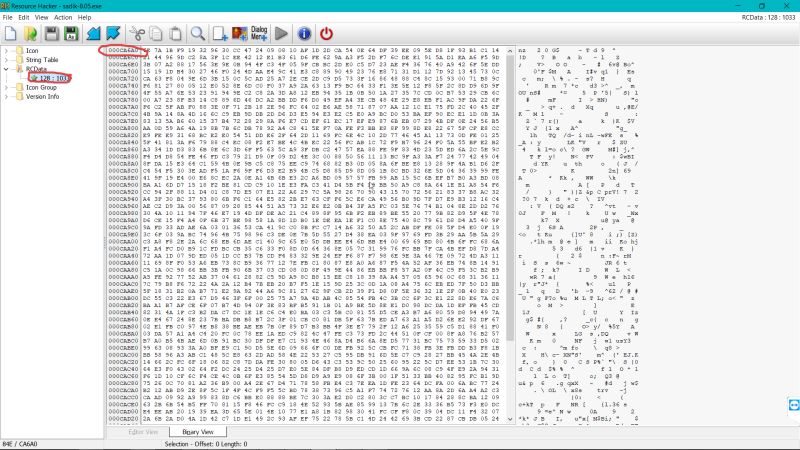Image resolution: width=800 pixels, height=450 pixels.
Task: Select the RCData tree item
Action: pyautogui.click(x=36, y=69)
